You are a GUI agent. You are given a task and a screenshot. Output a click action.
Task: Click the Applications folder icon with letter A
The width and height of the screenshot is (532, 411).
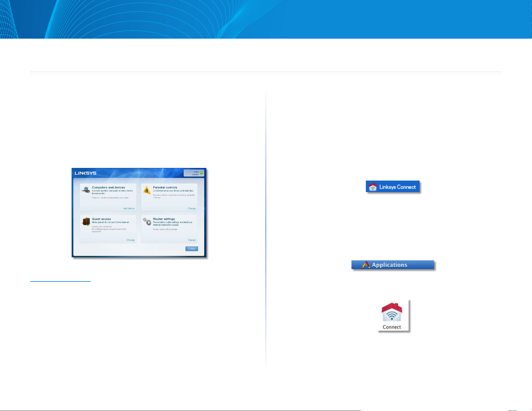(366, 265)
